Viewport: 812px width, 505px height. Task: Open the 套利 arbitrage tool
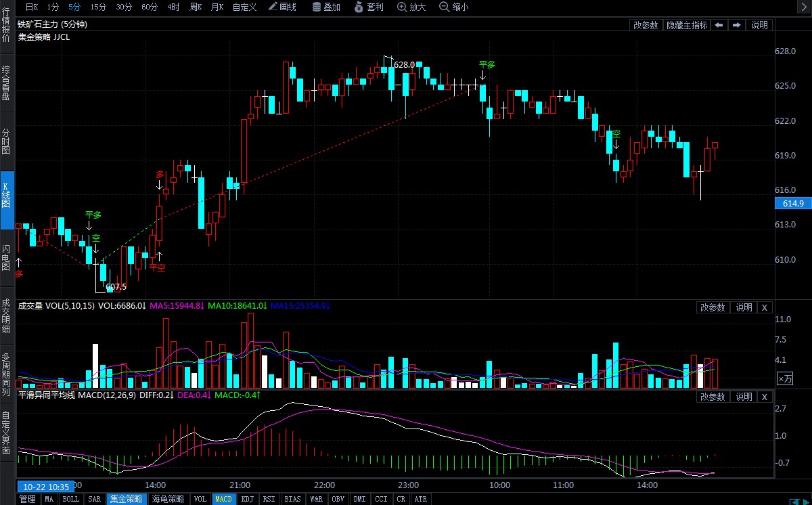tap(369, 7)
